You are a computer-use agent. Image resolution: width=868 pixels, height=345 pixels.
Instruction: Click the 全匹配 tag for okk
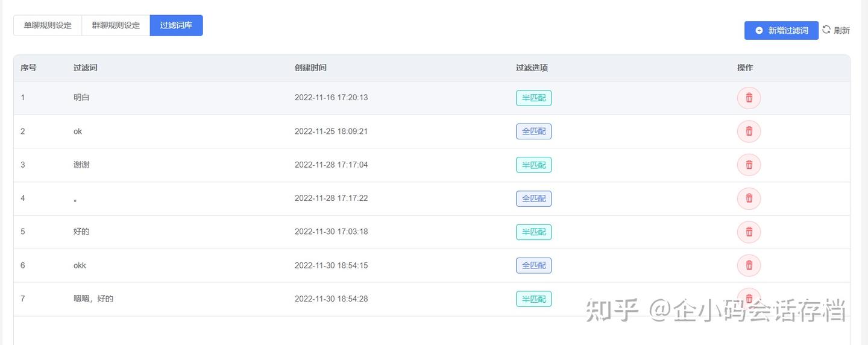533,265
